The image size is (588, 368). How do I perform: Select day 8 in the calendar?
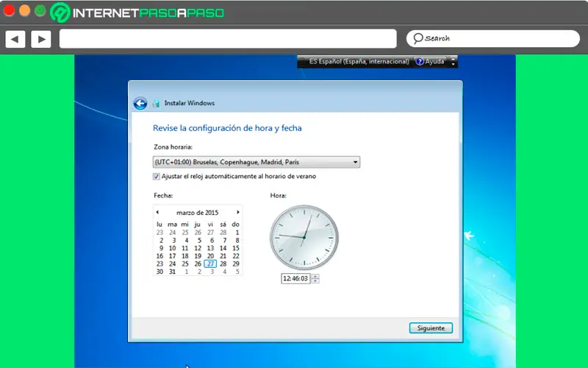(x=237, y=241)
